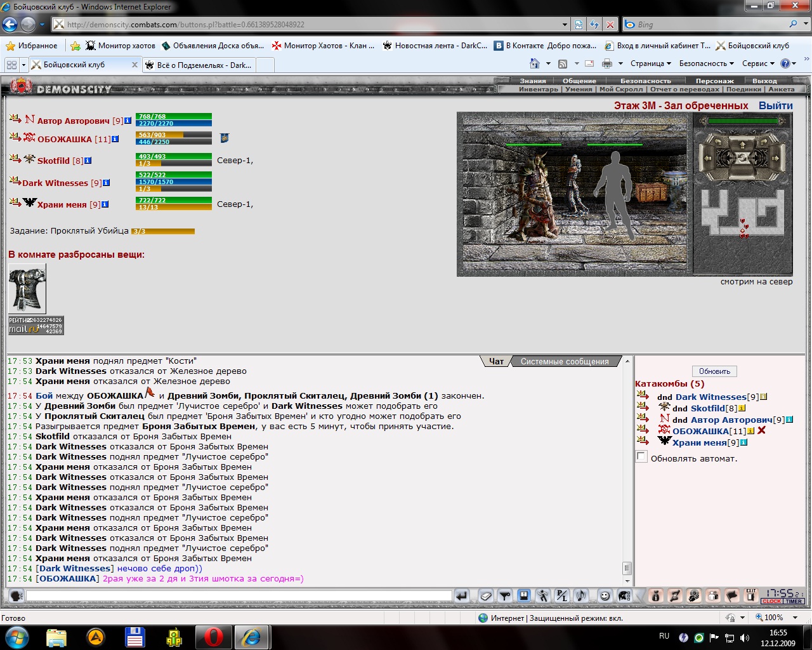Toggle the Обновлять автомат. checkbox

[641, 457]
